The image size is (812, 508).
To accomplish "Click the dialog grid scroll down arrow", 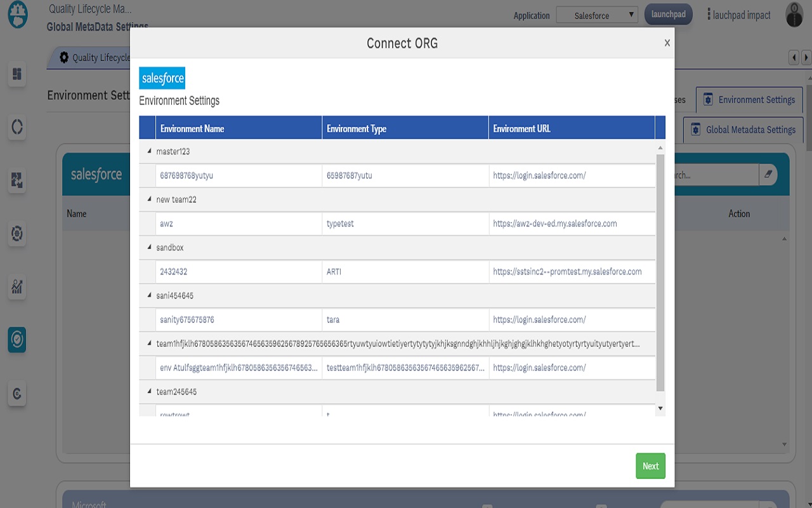I will pyautogui.click(x=660, y=408).
